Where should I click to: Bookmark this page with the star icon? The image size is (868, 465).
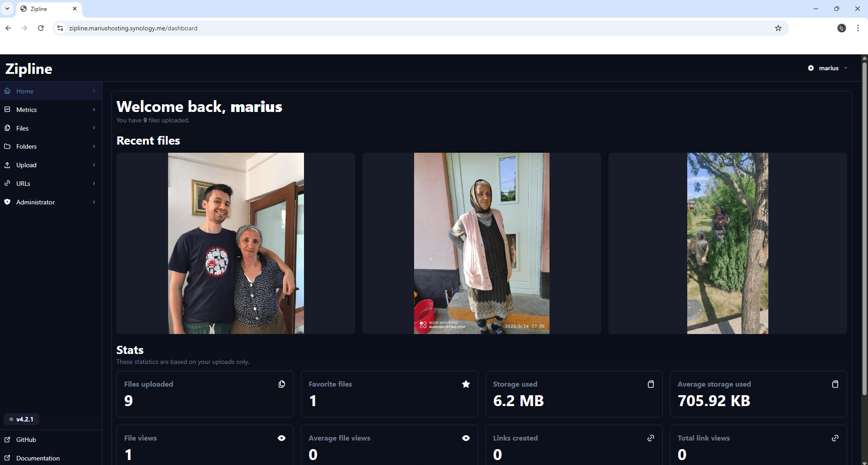[778, 28]
